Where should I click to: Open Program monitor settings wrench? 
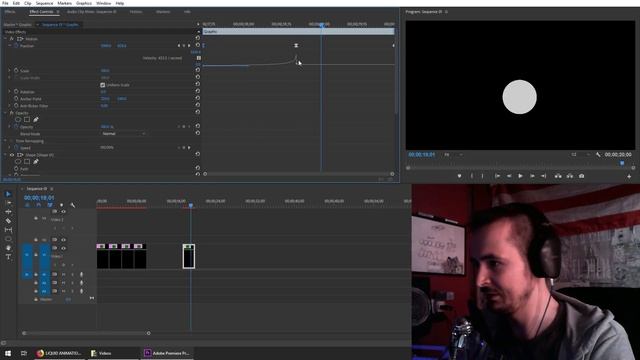point(598,155)
